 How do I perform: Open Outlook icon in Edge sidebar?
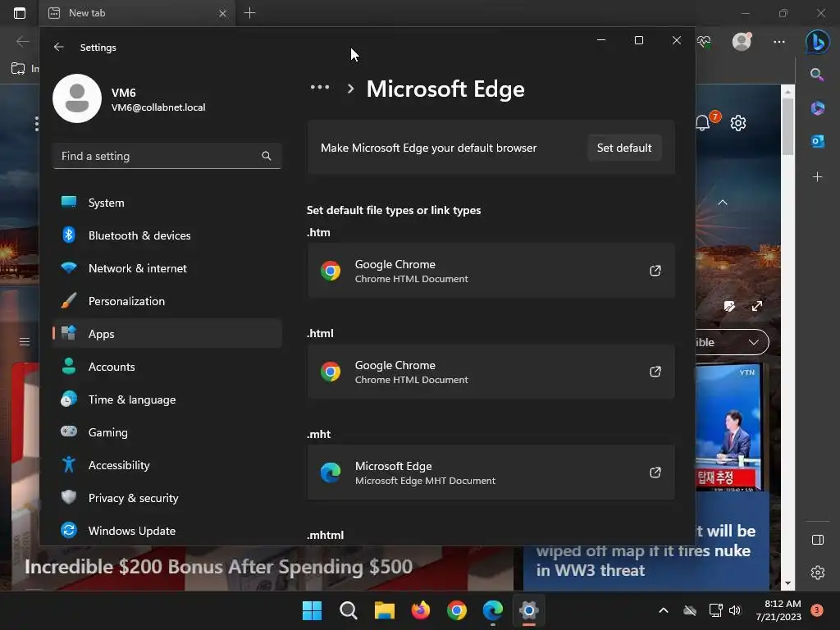pyautogui.click(x=818, y=141)
